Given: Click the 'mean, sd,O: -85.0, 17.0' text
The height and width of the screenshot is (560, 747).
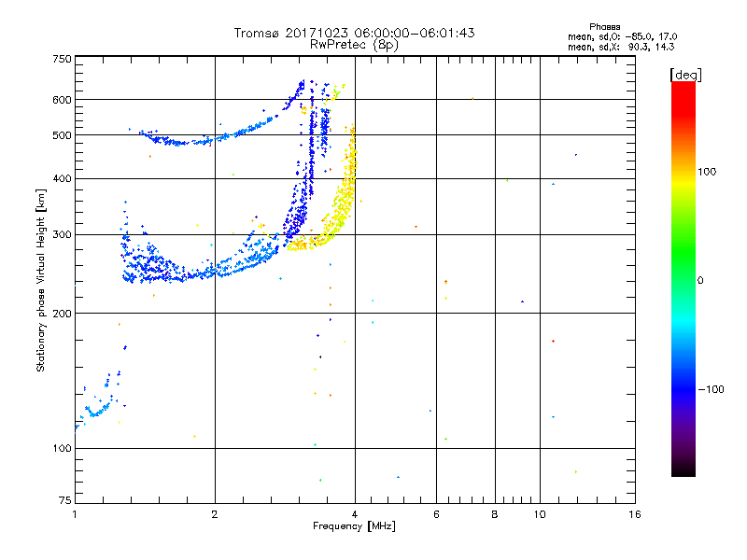Looking at the screenshot, I should point(622,36).
